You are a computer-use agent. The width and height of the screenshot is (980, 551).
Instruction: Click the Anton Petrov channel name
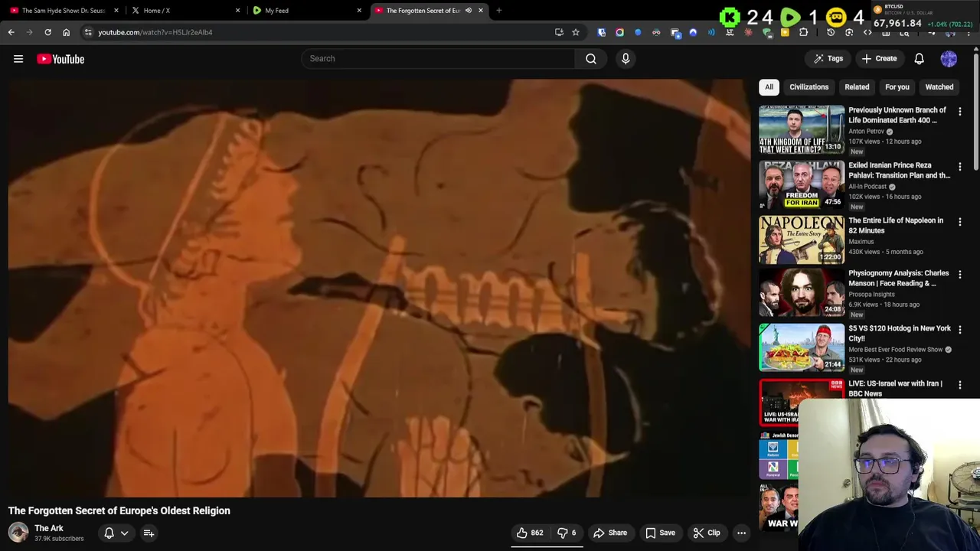point(866,131)
